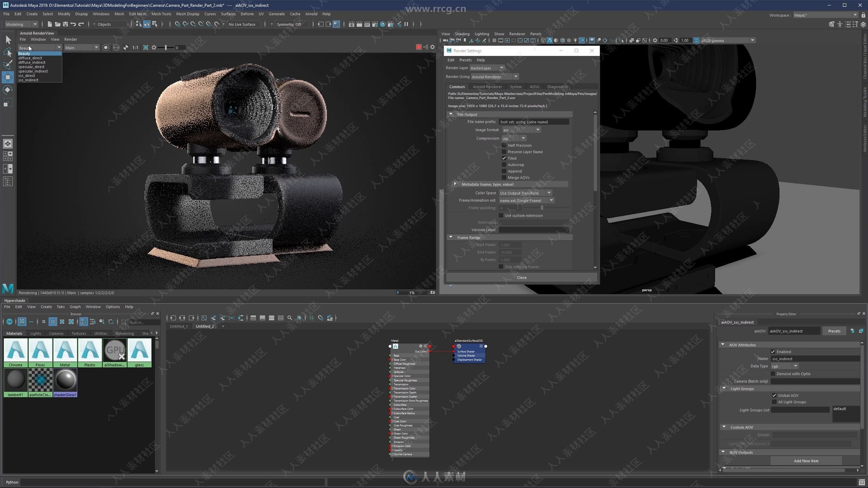
Task: Click the Make Live surface icon
Action: pos(216,24)
